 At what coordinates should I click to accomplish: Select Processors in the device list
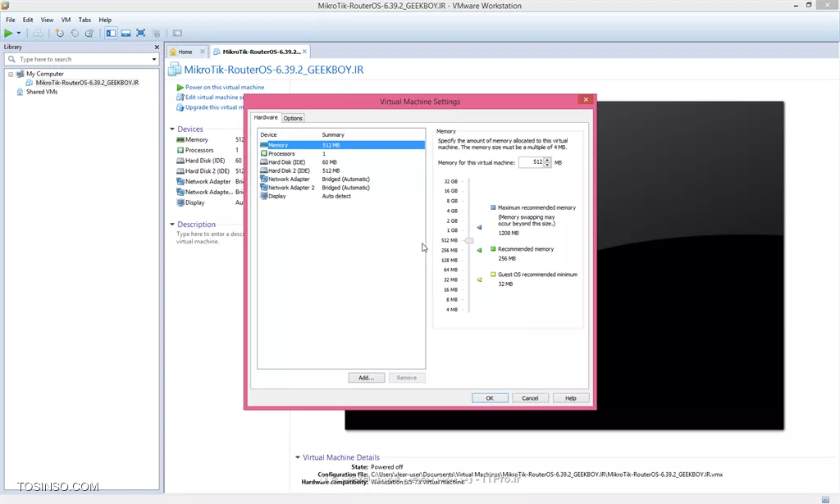[x=281, y=153]
